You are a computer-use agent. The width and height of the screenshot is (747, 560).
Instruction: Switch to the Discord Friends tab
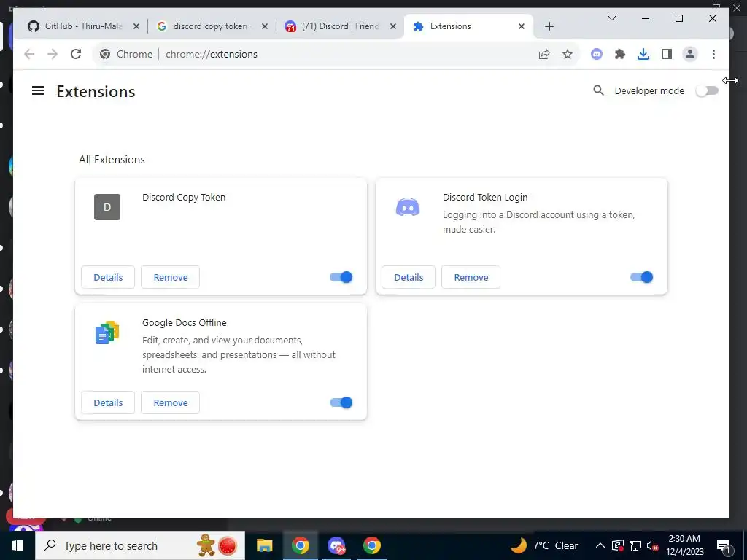tap(339, 26)
